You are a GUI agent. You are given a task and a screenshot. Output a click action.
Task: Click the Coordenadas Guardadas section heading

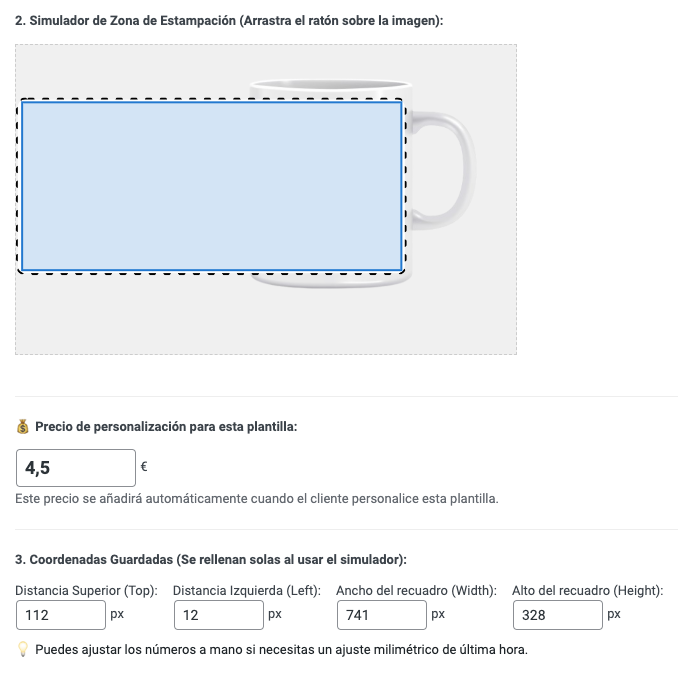tap(211, 560)
